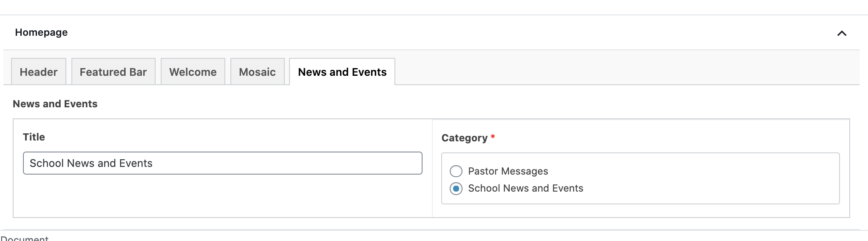Viewport: 868px width, 241px height.
Task: Choose the School News and Events radio circle
Action: point(456,188)
